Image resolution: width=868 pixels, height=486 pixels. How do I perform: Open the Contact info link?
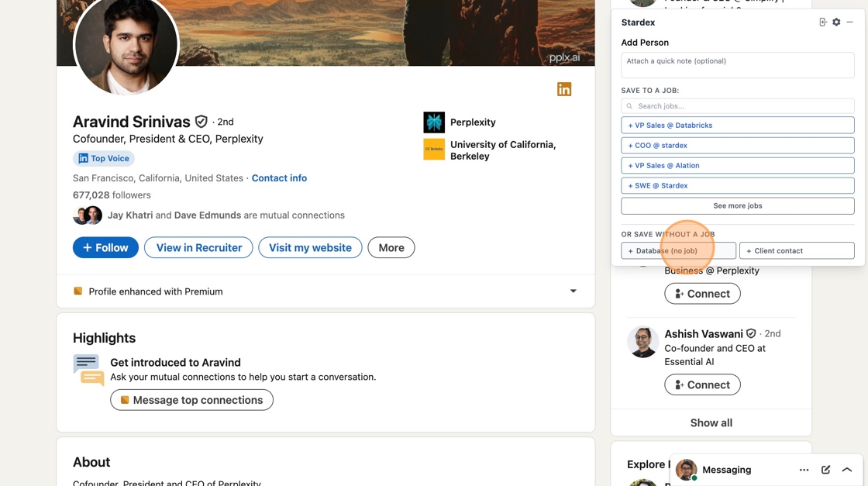[279, 178]
